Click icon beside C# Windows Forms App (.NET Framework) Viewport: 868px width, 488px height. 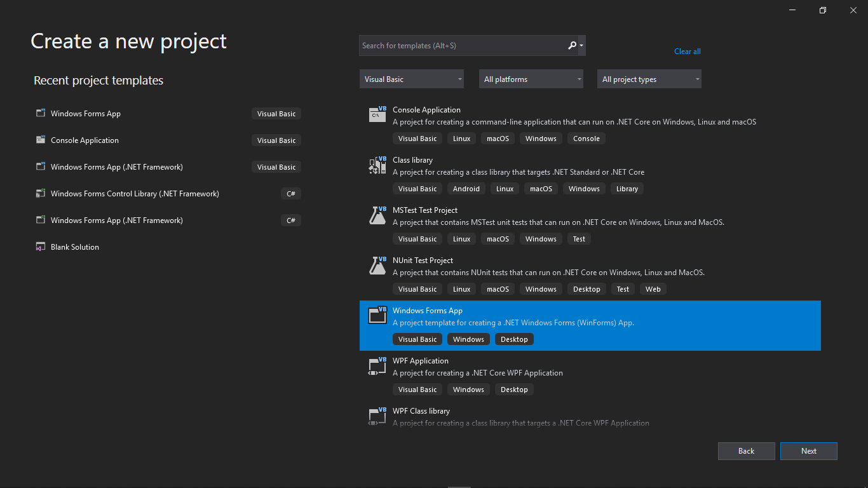(x=41, y=220)
